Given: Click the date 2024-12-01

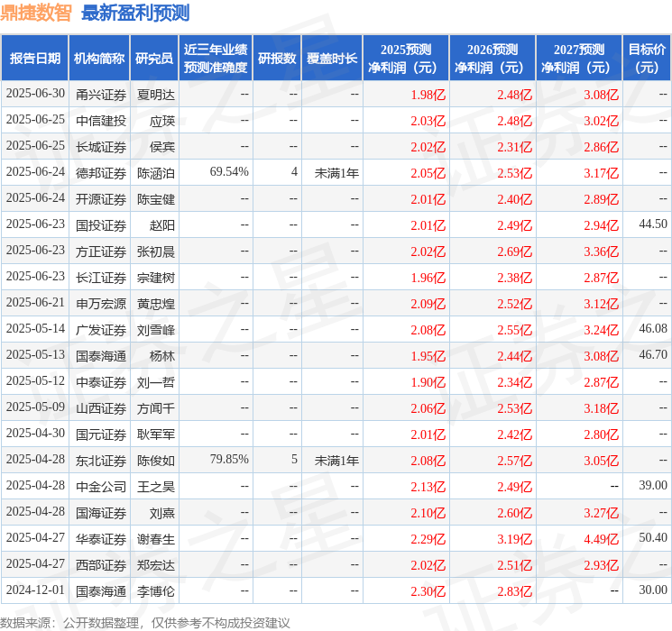Looking at the screenshot, I should (35, 590).
